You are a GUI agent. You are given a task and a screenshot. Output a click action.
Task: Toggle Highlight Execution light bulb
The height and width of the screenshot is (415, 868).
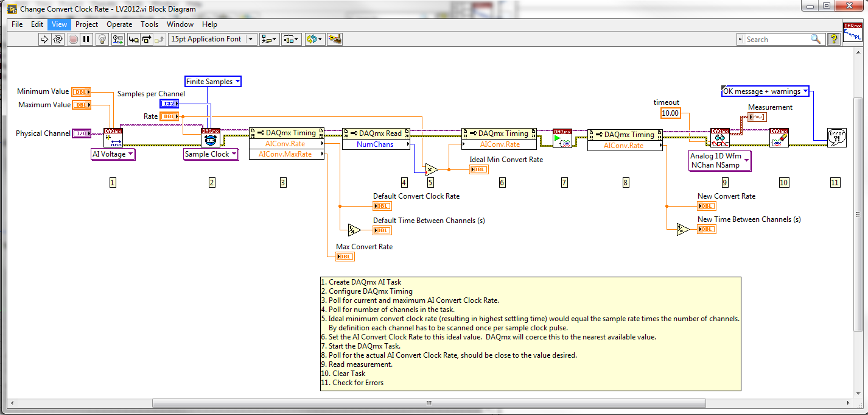tap(103, 39)
